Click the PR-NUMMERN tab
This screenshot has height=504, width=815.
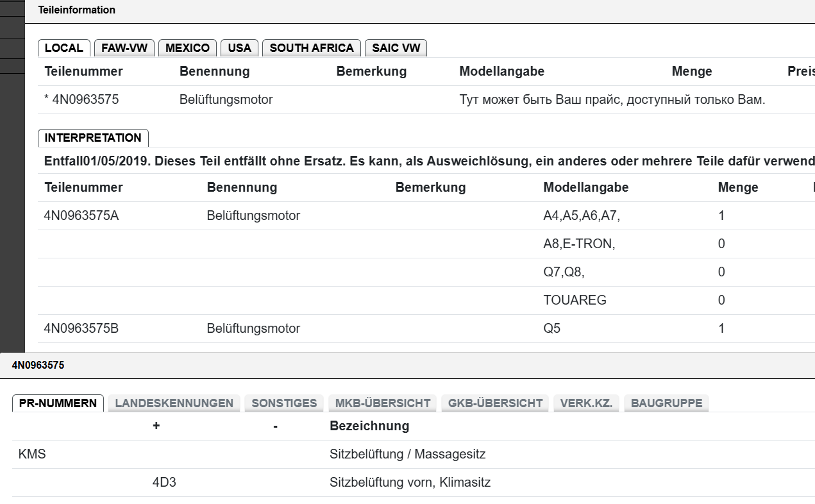tap(58, 403)
